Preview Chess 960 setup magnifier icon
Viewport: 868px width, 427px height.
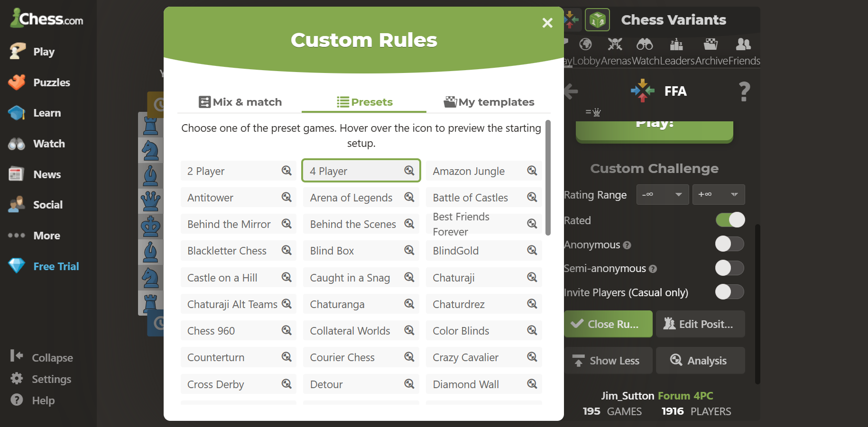pos(286,330)
